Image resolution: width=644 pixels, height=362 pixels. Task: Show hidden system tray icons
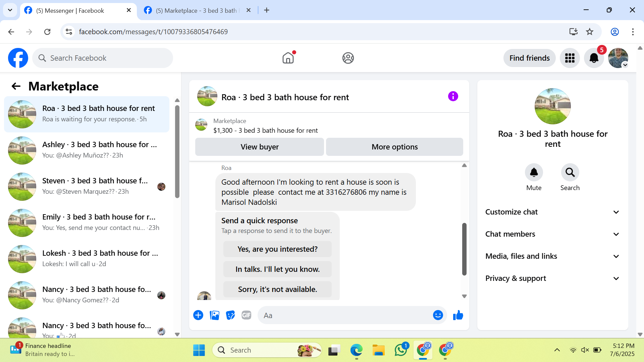[x=557, y=350]
